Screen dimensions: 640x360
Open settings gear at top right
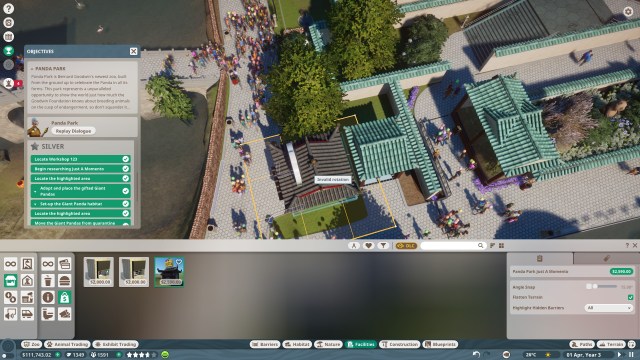(x=628, y=11)
